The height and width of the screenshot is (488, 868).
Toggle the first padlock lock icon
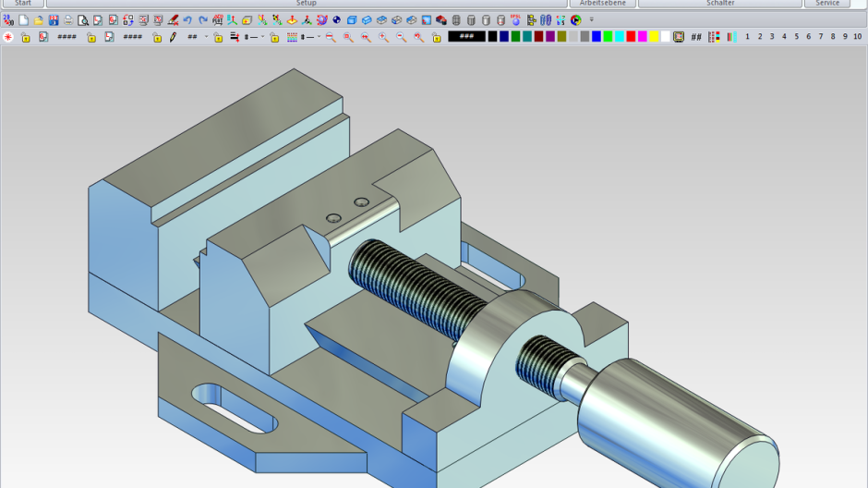(26, 37)
